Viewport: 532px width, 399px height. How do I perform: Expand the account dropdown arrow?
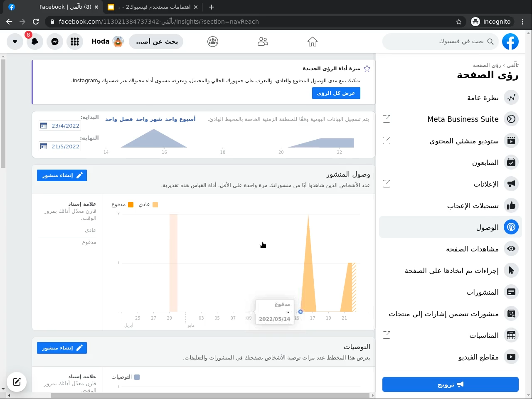[15, 42]
